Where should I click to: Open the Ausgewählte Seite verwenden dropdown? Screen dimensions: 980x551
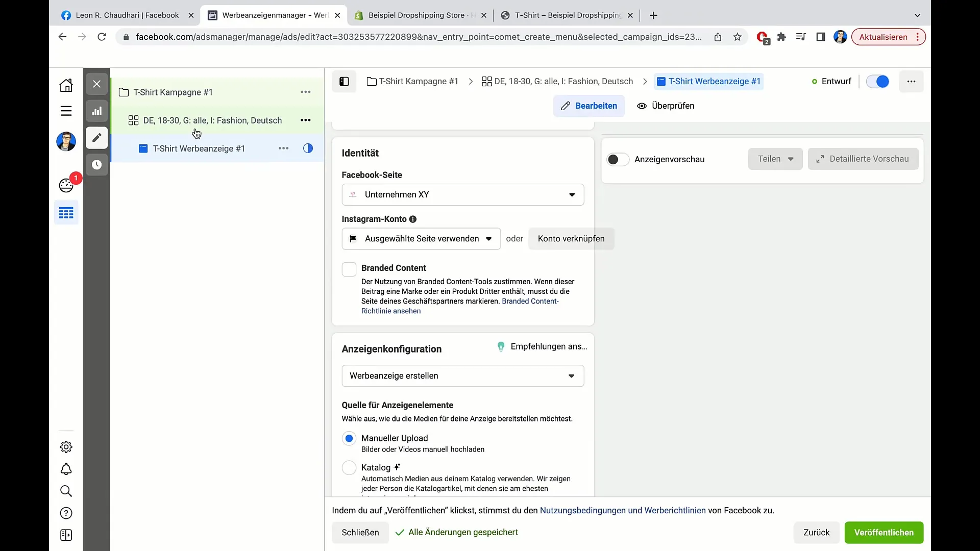click(421, 239)
